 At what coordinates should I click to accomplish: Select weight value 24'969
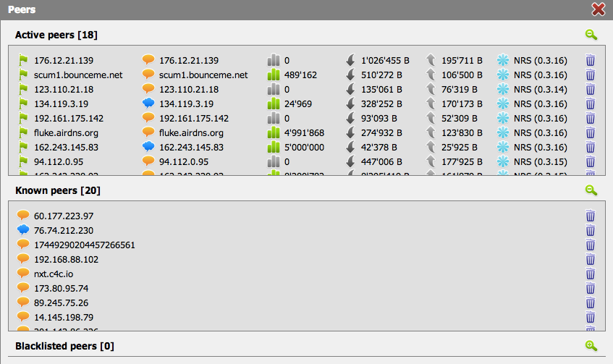[298, 104]
